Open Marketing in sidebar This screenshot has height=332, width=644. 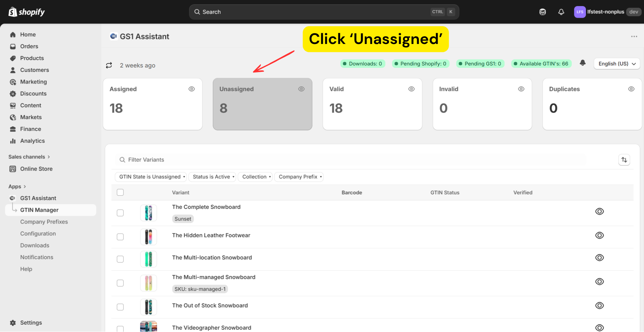(x=34, y=82)
